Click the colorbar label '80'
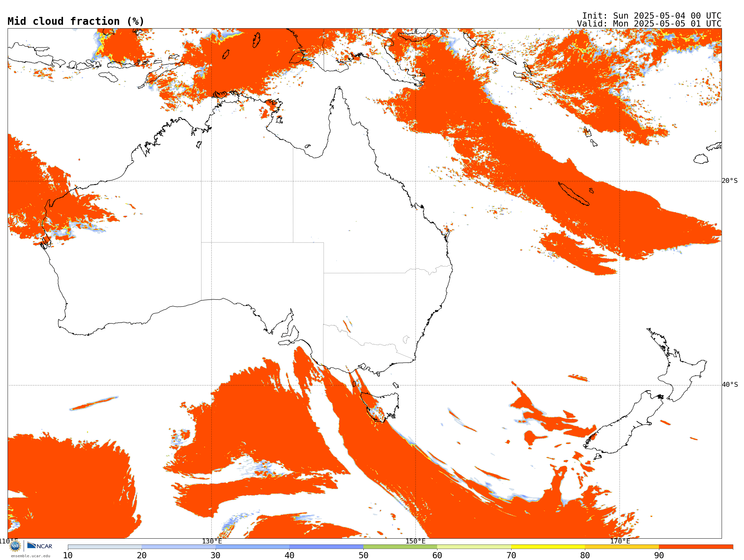The image size is (744, 560). click(585, 555)
